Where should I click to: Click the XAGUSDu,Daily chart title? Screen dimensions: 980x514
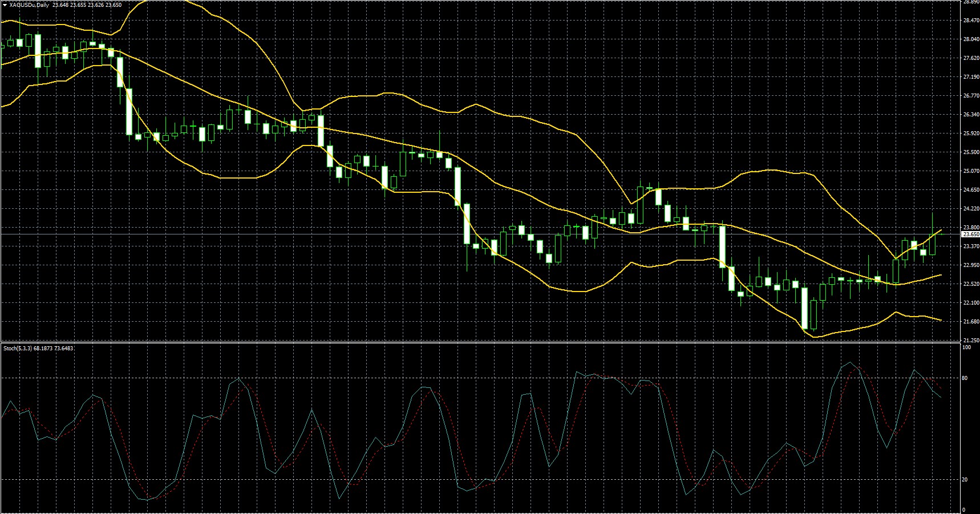[x=29, y=5]
